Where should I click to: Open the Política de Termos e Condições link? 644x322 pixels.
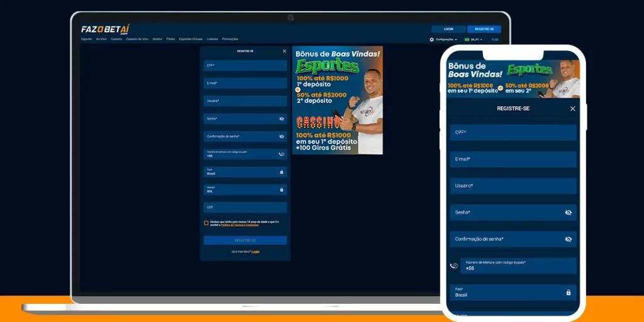(240, 225)
